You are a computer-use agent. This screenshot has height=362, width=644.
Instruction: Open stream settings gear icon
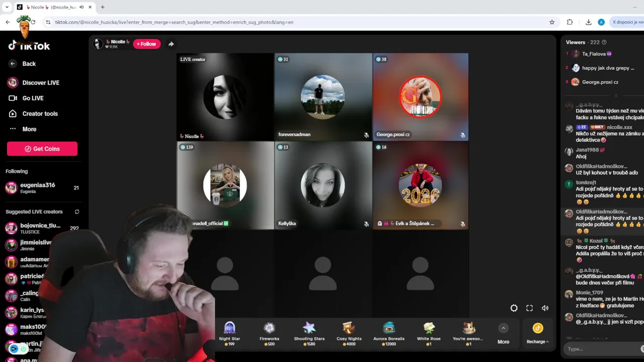514,308
